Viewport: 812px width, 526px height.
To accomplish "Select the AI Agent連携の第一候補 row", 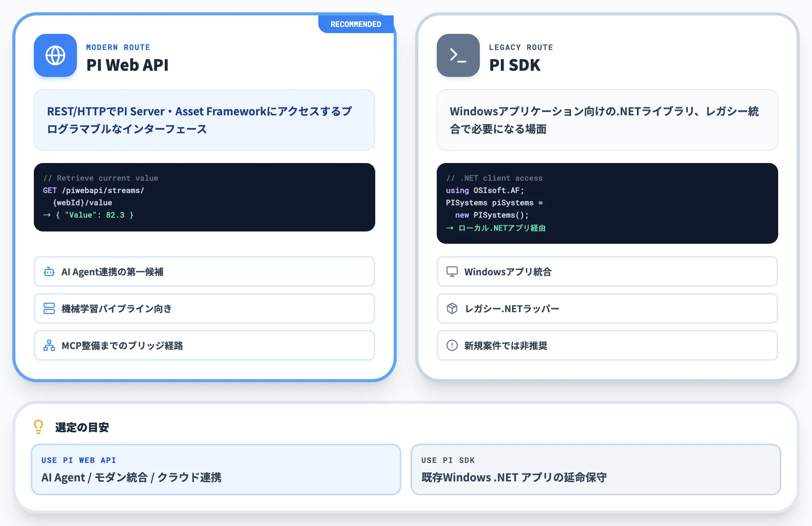I will point(205,271).
